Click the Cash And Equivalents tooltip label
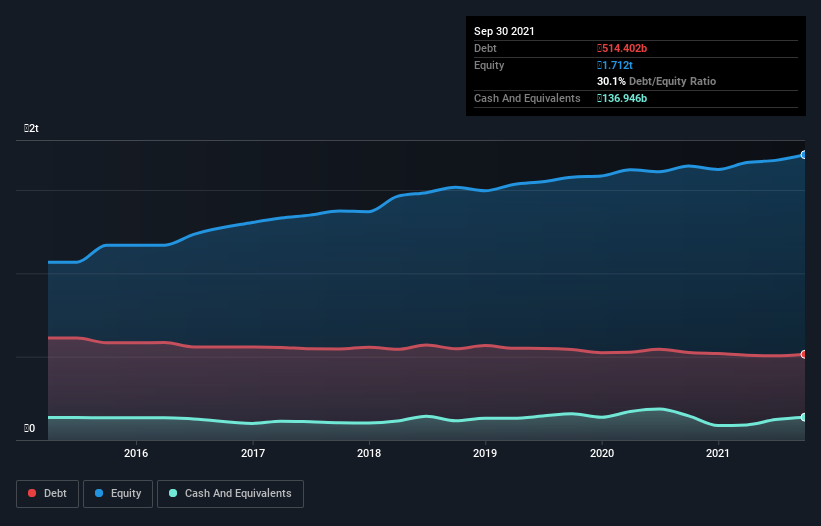The height and width of the screenshot is (526, 821). point(527,98)
